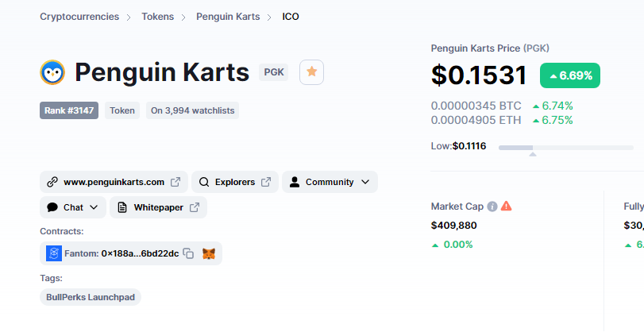Image resolution: width=644 pixels, height=332 pixels.
Task: Expand the Community dropdown
Action: [330, 182]
